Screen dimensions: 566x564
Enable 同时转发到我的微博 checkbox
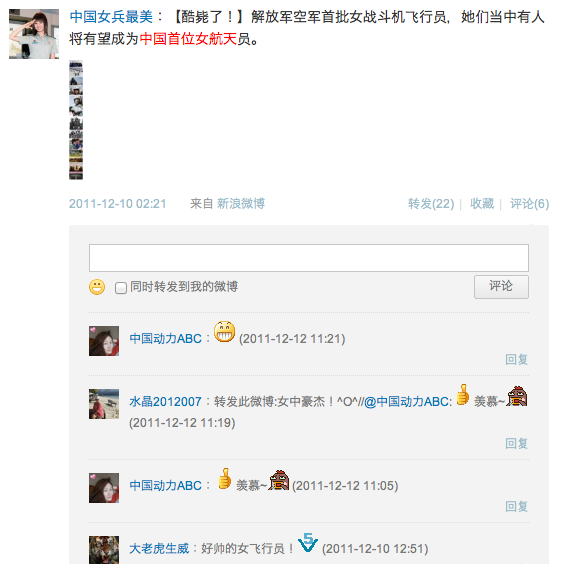121,288
